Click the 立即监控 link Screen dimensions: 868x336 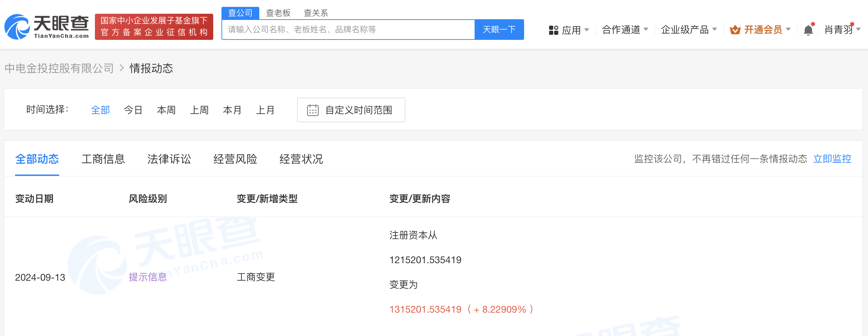coord(832,159)
